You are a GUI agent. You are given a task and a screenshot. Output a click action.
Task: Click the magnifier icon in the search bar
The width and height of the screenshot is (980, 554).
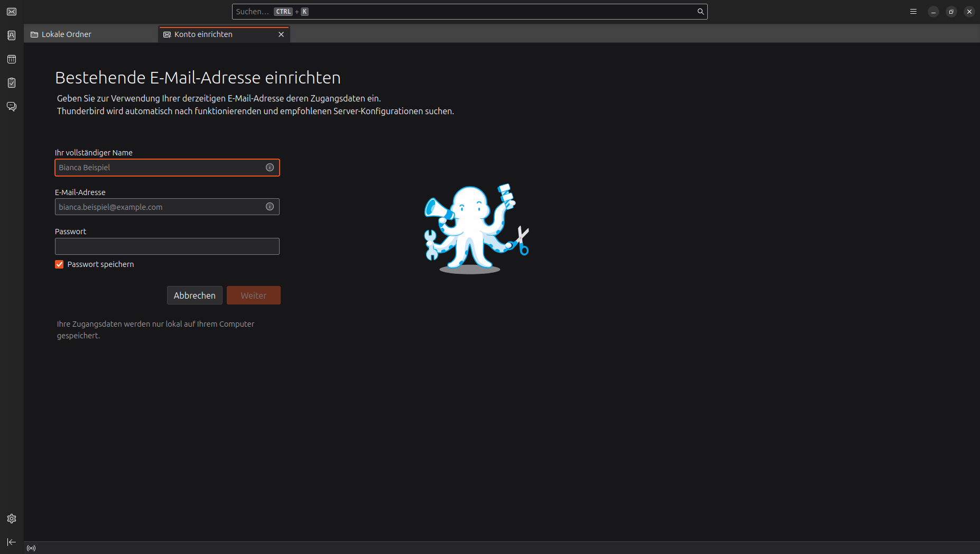pyautogui.click(x=700, y=12)
